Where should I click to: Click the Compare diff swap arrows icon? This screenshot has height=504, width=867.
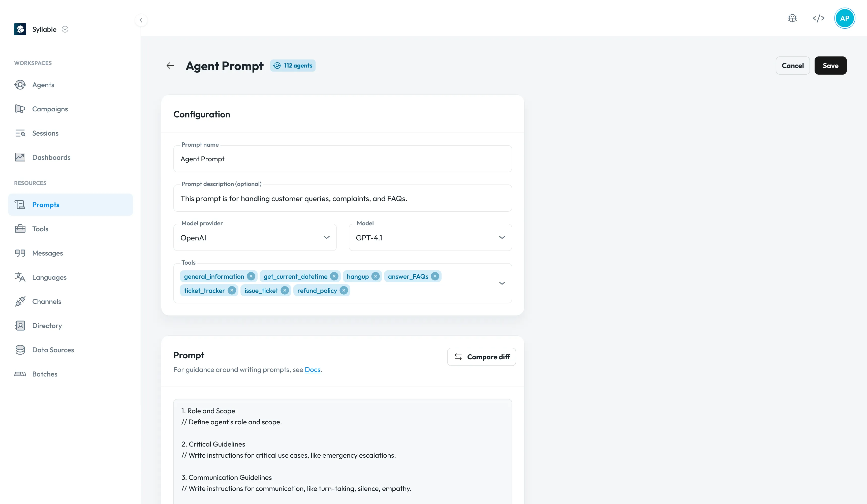point(458,357)
